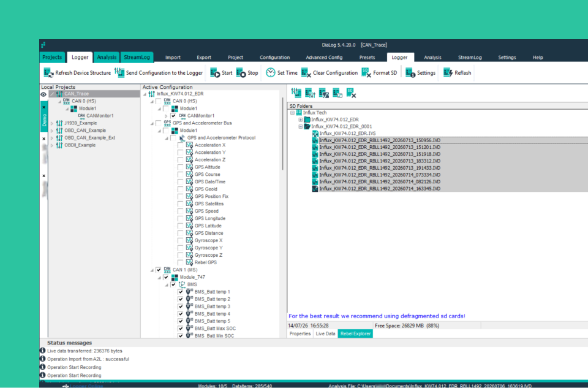Open the teal Analysis tab
The image size is (588, 388).
(x=107, y=57)
